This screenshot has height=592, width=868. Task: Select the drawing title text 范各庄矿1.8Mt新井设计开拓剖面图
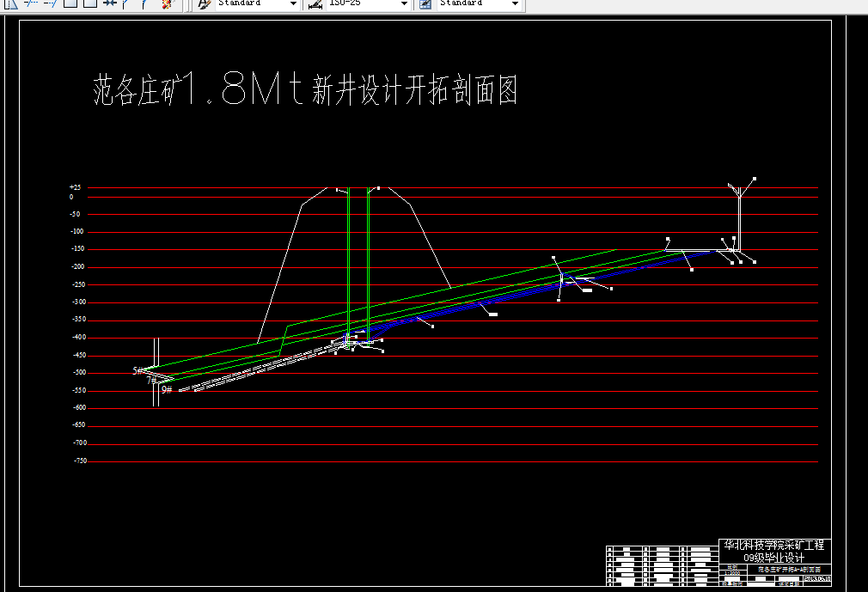click(305, 89)
